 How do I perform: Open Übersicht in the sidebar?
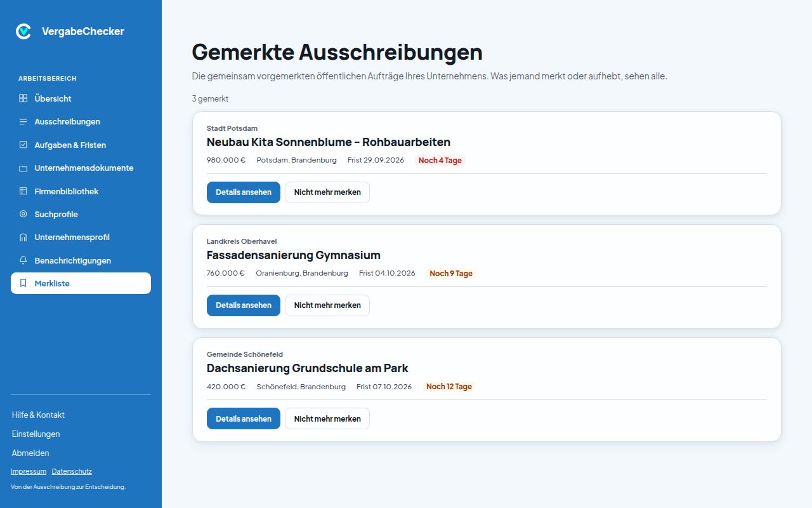[x=81, y=98]
